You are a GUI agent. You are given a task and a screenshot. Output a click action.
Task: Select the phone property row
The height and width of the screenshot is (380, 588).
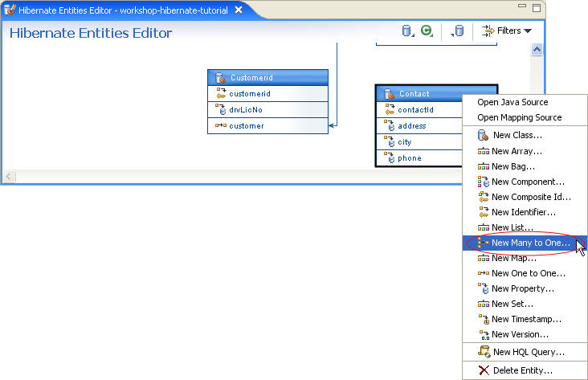(x=419, y=158)
